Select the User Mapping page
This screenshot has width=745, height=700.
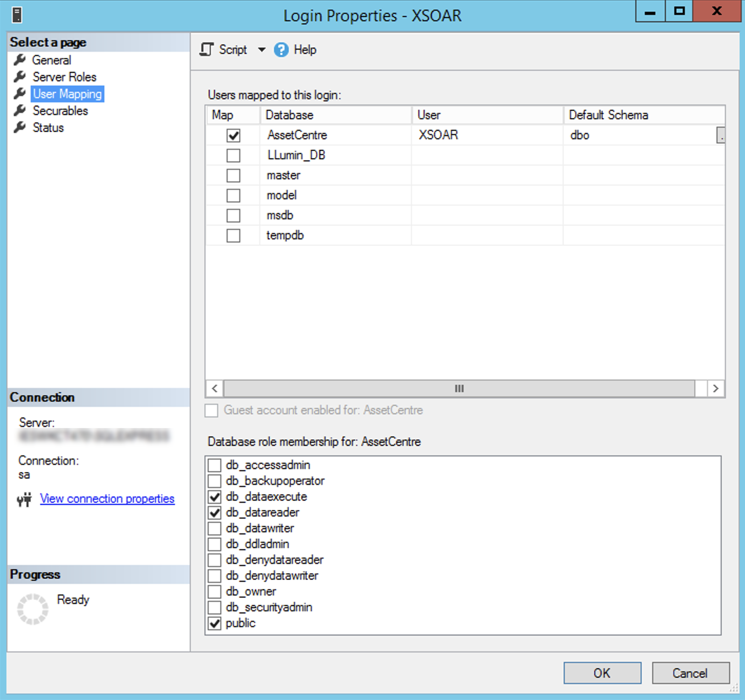(x=67, y=94)
